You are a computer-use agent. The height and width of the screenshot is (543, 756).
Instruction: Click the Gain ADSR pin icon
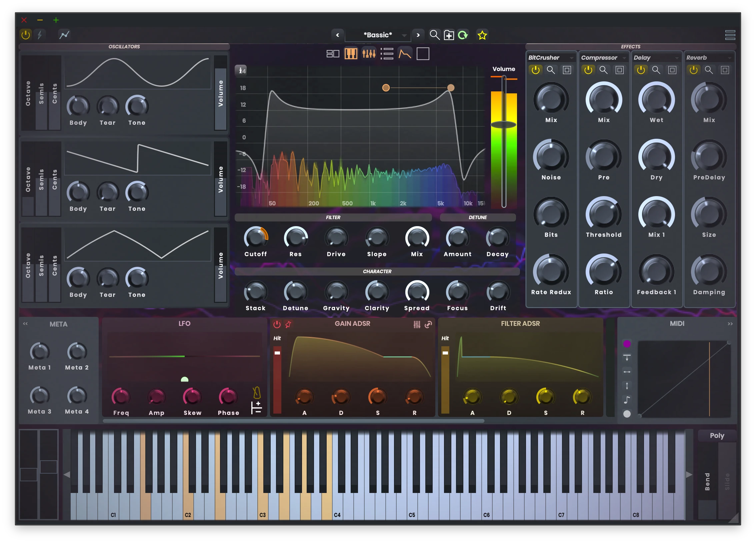click(x=288, y=324)
